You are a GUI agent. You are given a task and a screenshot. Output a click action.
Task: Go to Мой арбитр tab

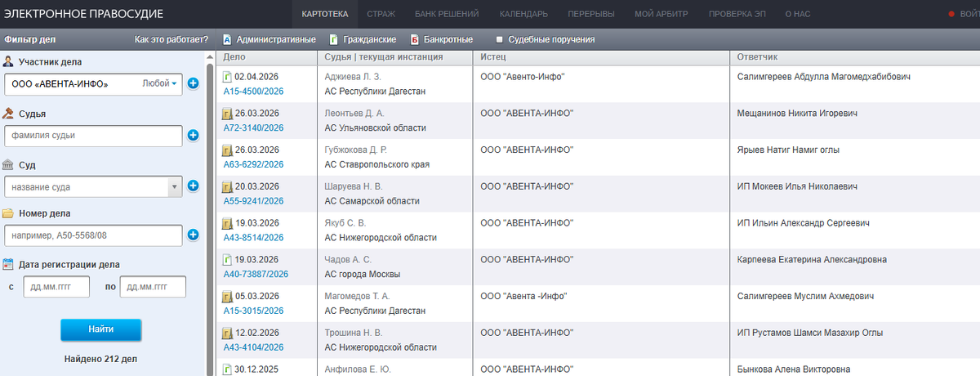point(661,14)
